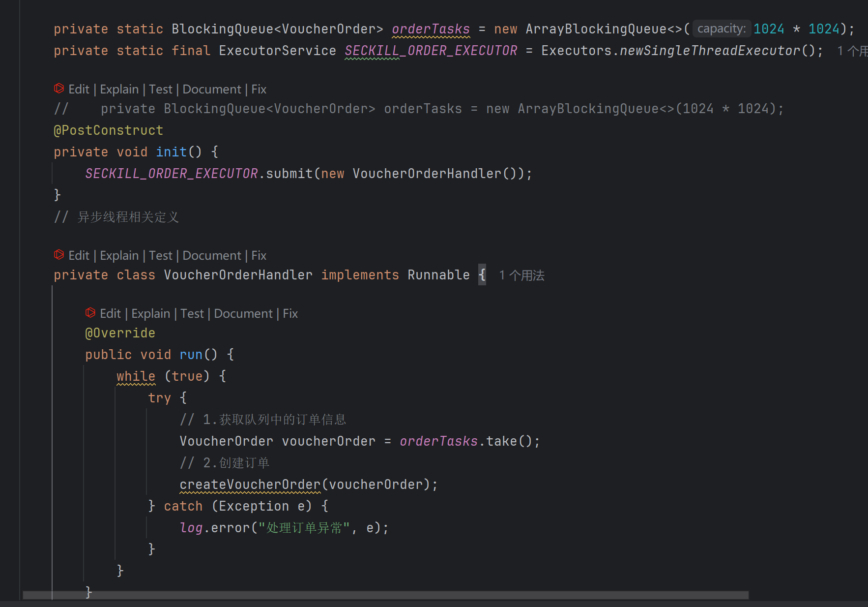868x607 pixels.
Task: Click VoucherOrderHandler in the submit call
Action: (x=427, y=174)
